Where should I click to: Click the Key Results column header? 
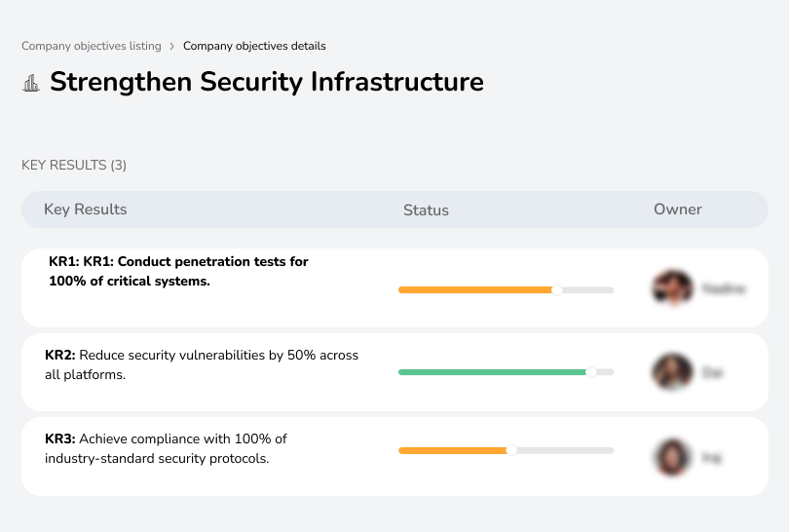86,209
